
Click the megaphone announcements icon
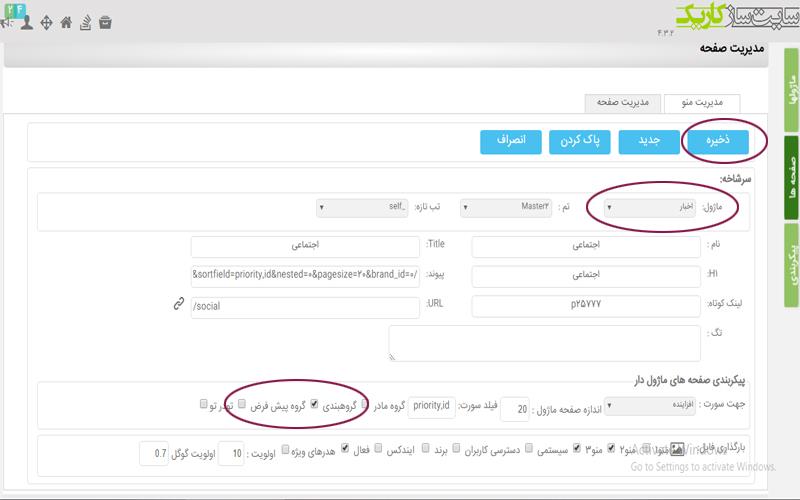coord(7,23)
